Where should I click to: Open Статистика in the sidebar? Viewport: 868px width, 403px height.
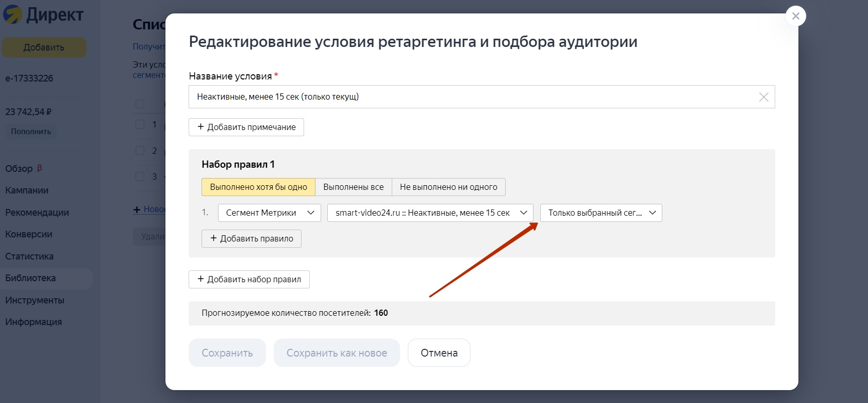coord(29,256)
